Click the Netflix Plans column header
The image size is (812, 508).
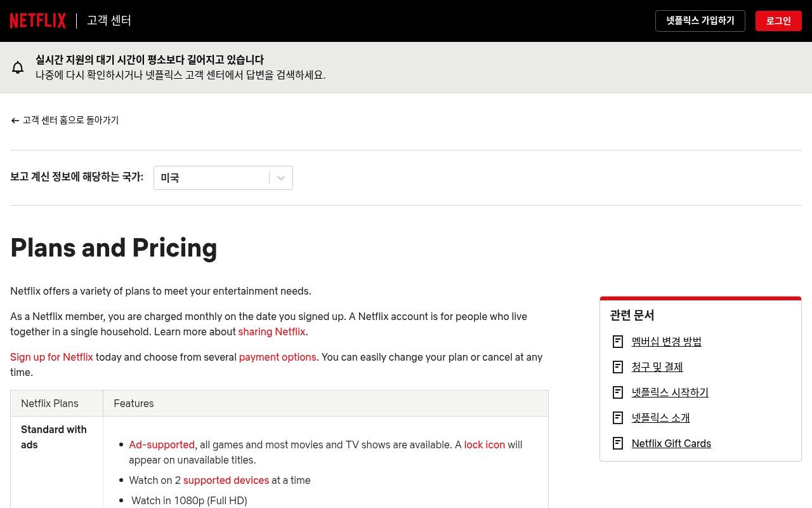[x=49, y=403]
